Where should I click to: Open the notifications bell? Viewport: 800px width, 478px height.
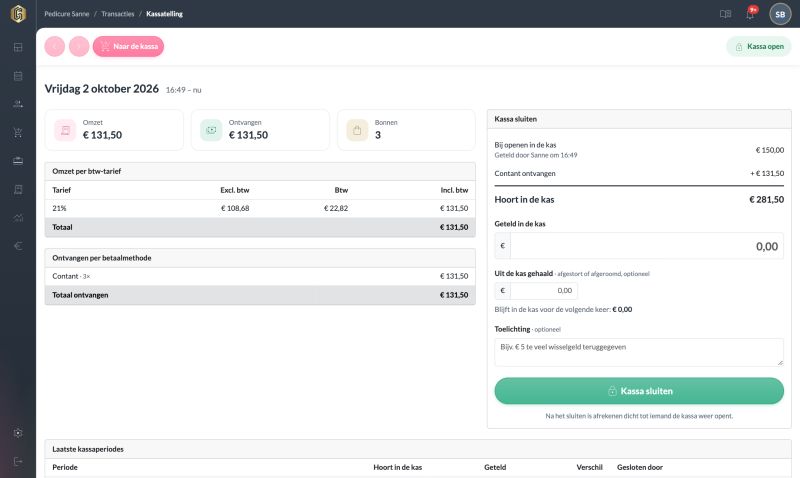[x=751, y=14]
